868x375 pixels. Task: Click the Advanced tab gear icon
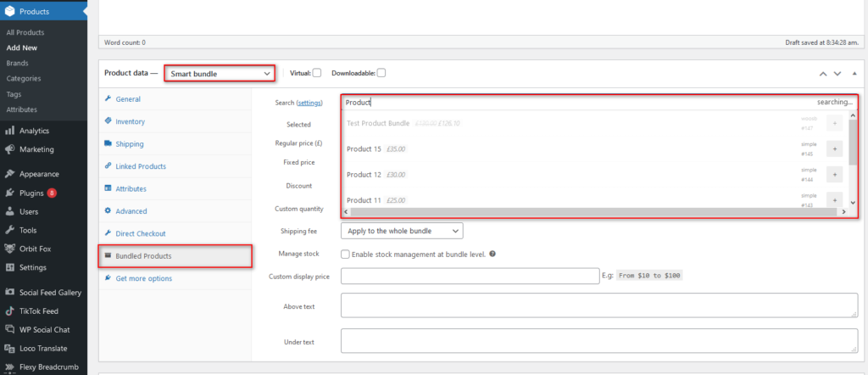pos(108,211)
